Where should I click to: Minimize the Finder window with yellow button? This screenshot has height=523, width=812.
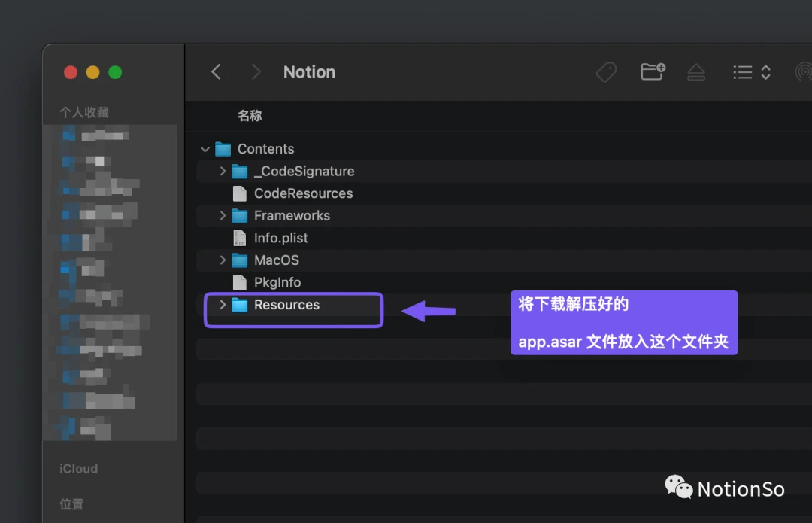(92, 72)
